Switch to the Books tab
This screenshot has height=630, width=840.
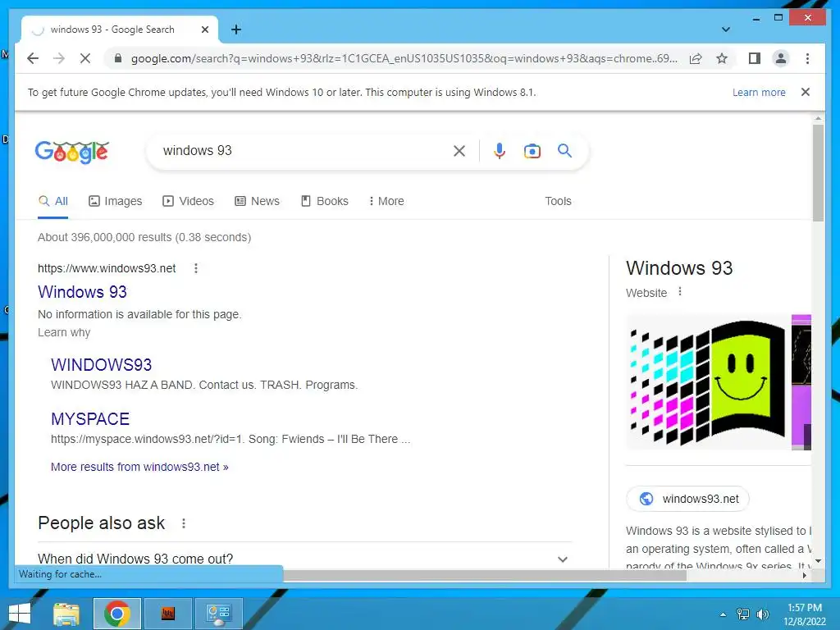tap(324, 202)
